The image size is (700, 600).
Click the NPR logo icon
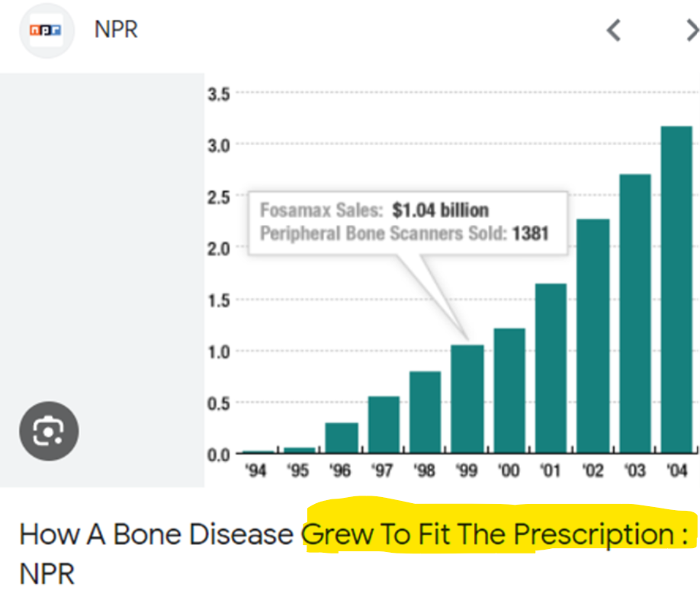point(47,31)
